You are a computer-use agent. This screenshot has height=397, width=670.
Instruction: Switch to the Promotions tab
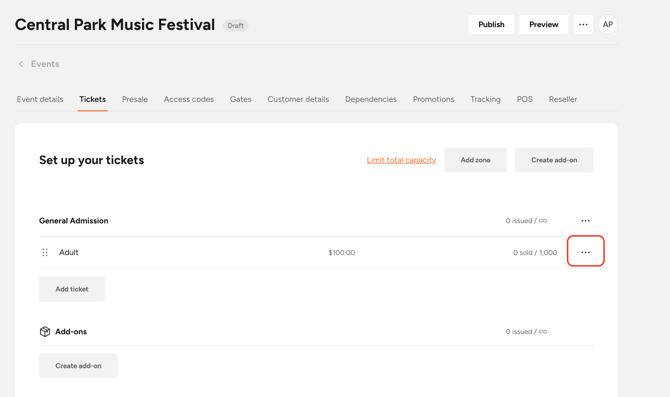tap(433, 99)
